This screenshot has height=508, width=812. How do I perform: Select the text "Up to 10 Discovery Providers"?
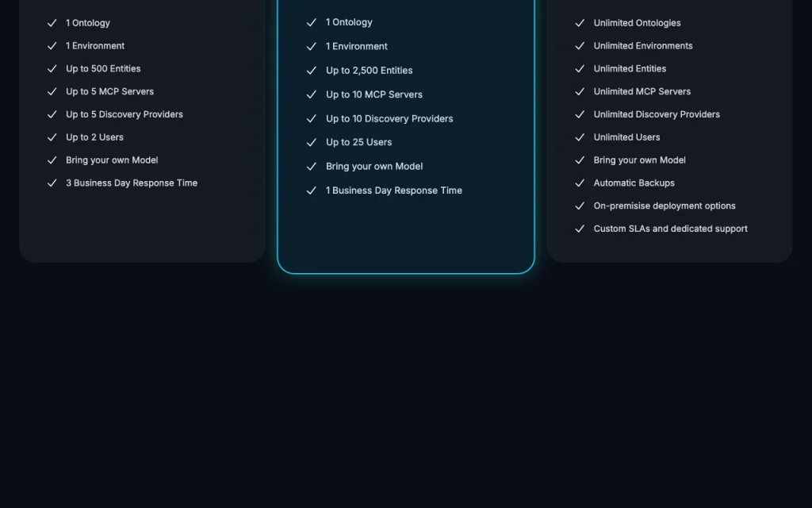pyautogui.click(x=389, y=119)
